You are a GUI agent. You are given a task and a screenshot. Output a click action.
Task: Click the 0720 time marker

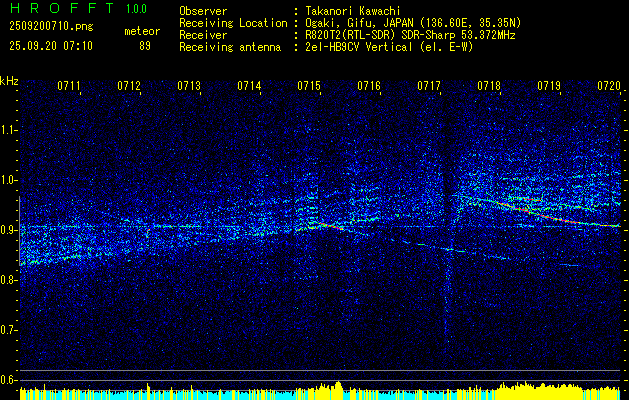tap(609, 86)
